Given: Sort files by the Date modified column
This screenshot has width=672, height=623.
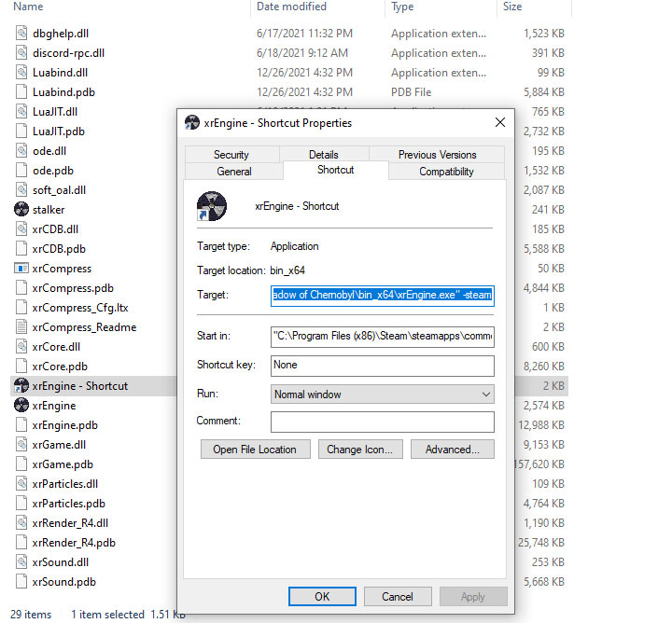Looking at the screenshot, I should click(x=289, y=7).
